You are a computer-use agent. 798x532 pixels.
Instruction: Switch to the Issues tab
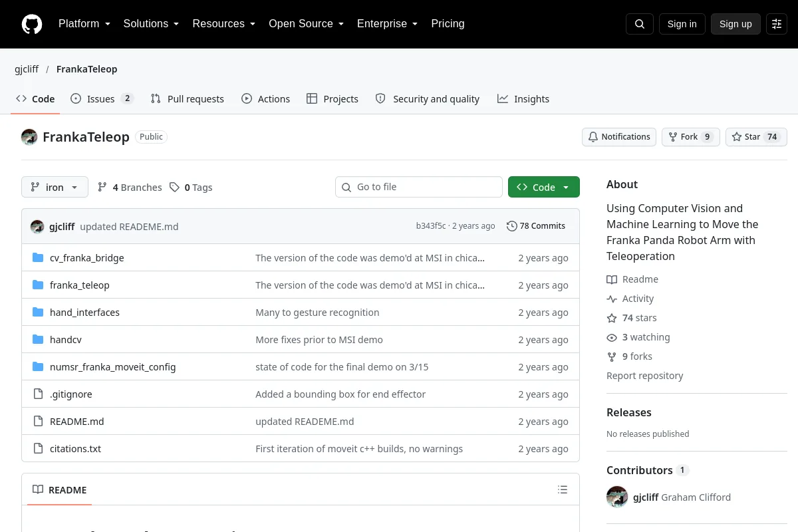point(102,99)
